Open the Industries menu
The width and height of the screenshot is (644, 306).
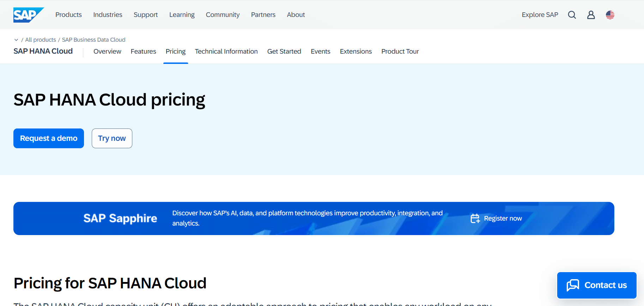click(108, 15)
